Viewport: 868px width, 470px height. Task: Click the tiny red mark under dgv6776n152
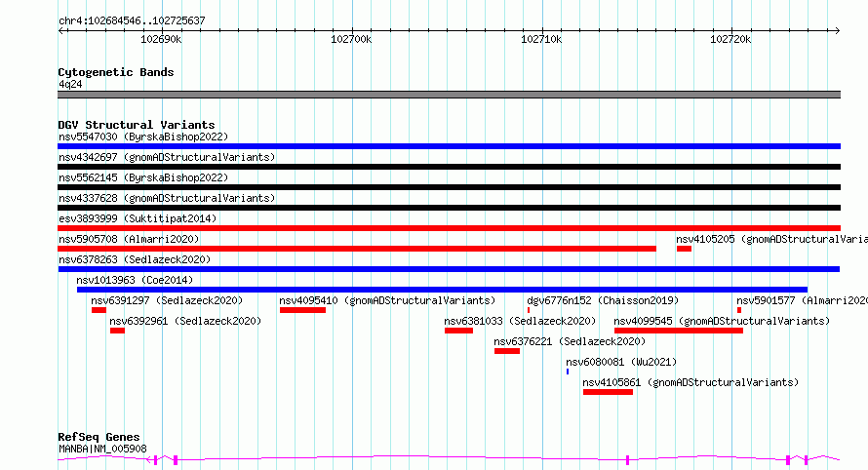(x=528, y=310)
